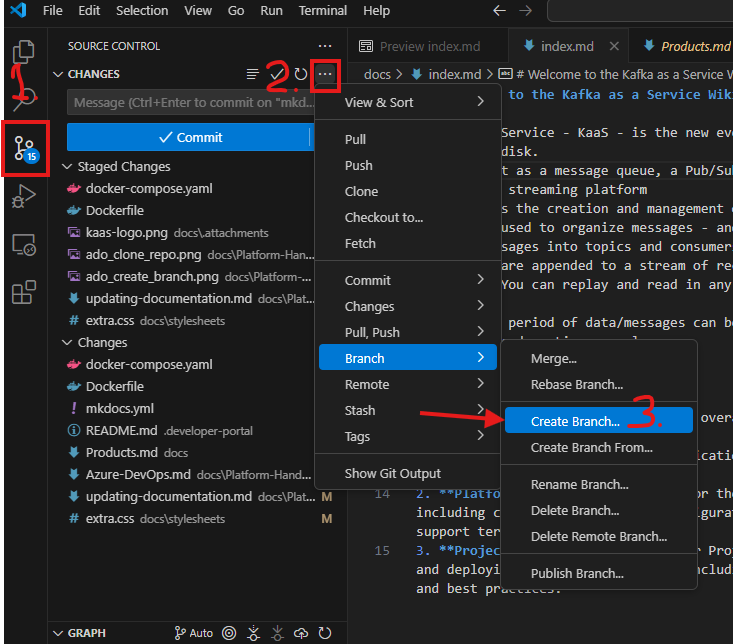Open the Terminal menu in menu bar

pos(323,11)
